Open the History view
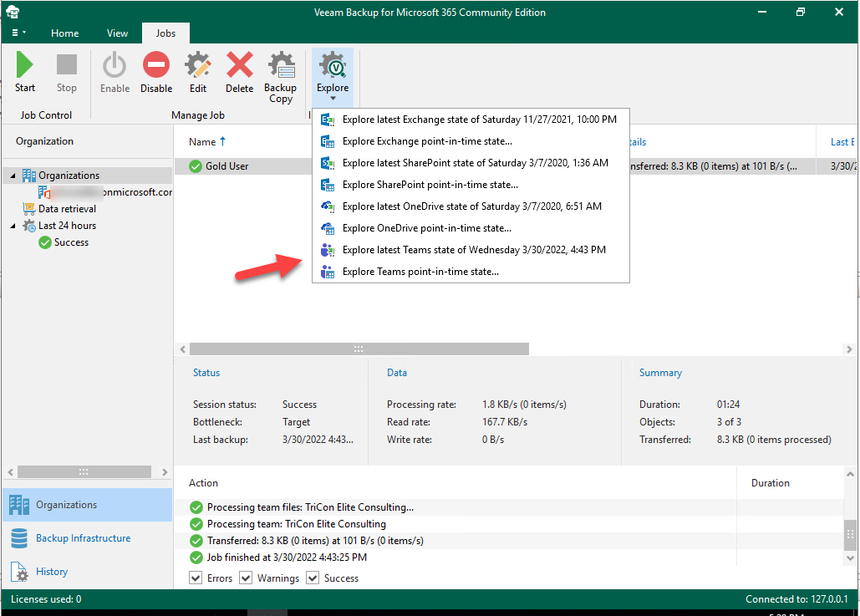This screenshot has width=860, height=616. (52, 572)
